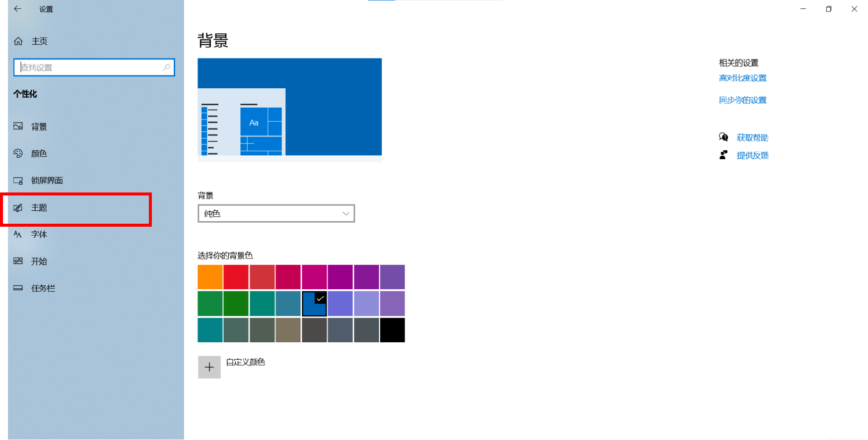The width and height of the screenshot is (868, 440).
Task: Open the 背景 type dropdown showing 纯色
Action: 276,213
